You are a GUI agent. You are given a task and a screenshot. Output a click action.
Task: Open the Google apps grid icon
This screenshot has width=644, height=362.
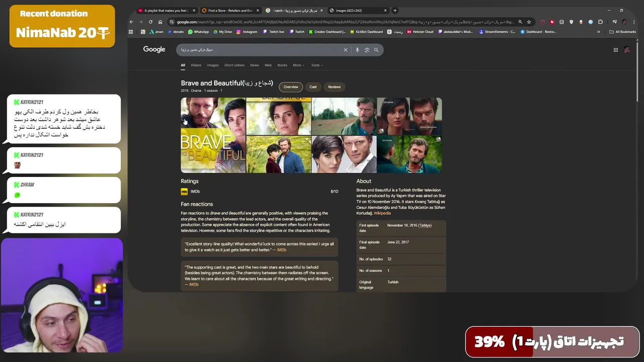(x=615, y=50)
